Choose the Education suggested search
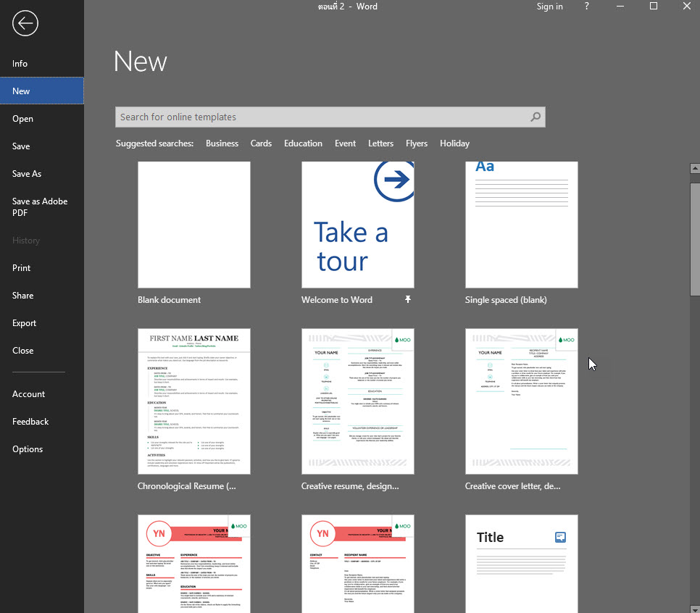 click(303, 143)
